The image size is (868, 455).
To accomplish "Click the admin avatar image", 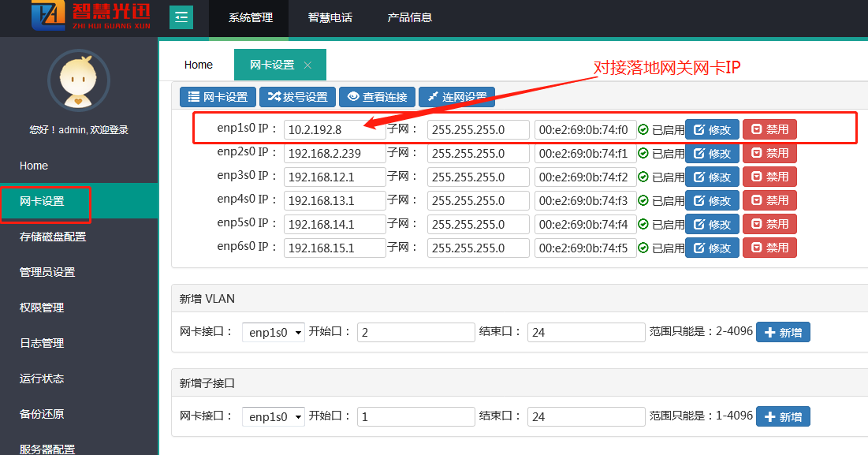I will pos(79,80).
